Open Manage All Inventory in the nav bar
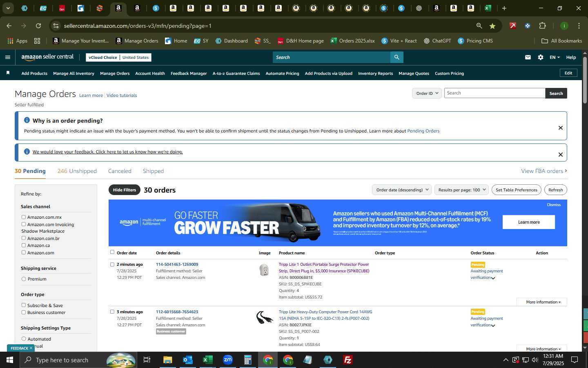 point(73,73)
